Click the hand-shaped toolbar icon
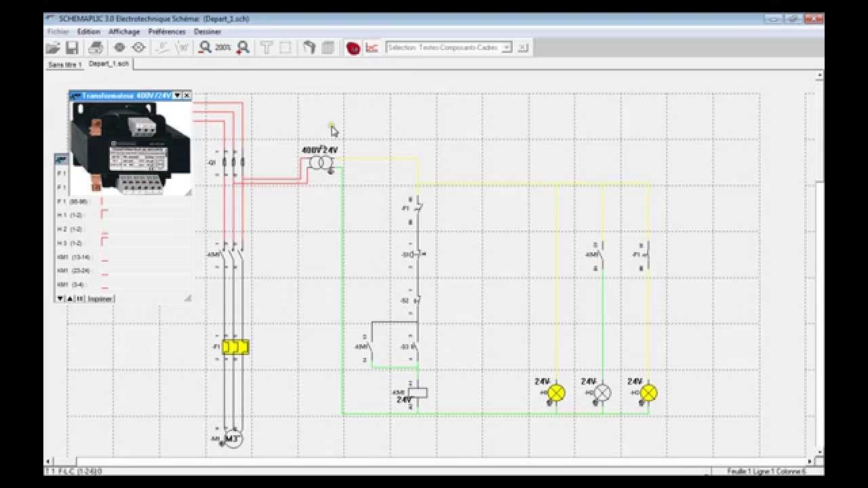The height and width of the screenshot is (488, 868). click(309, 47)
